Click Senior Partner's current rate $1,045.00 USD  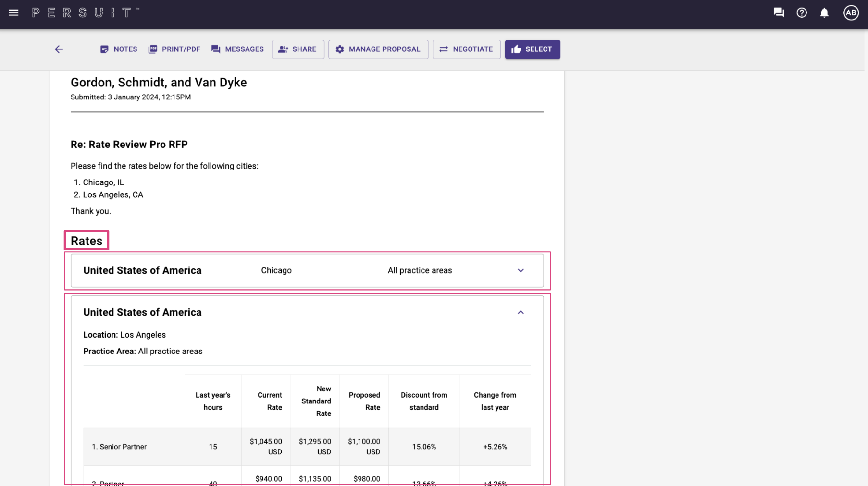coord(266,447)
